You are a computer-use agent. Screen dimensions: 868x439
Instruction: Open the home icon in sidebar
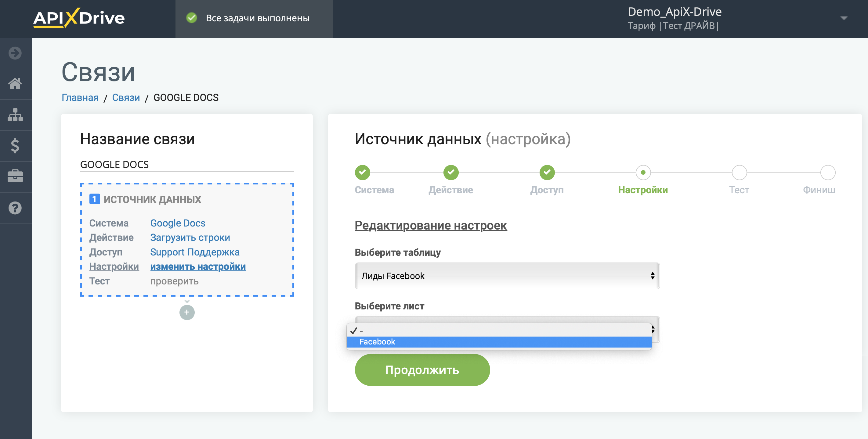[x=15, y=84]
